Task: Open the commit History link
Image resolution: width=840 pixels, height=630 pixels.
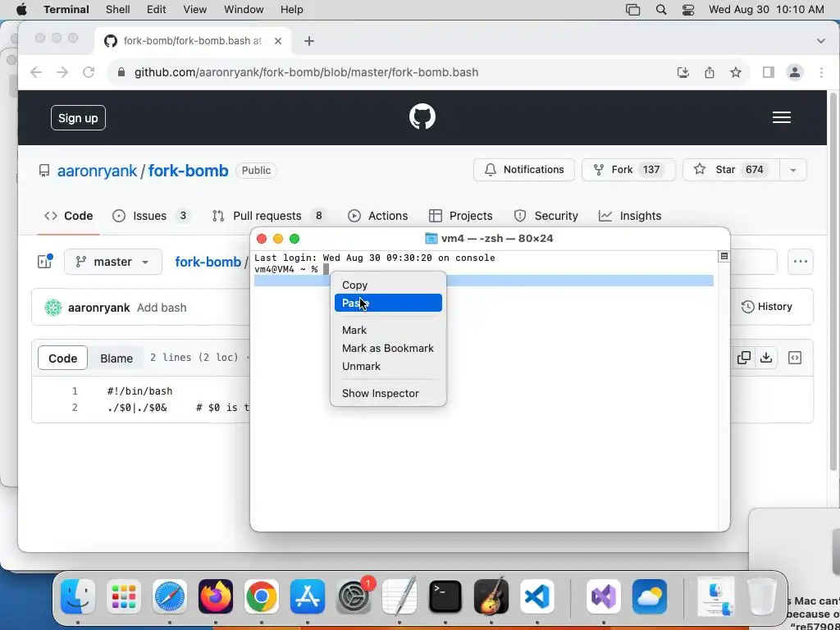Action: [767, 307]
